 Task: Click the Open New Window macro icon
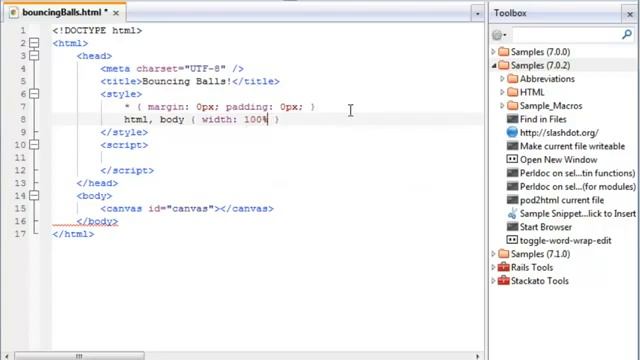click(x=512, y=159)
